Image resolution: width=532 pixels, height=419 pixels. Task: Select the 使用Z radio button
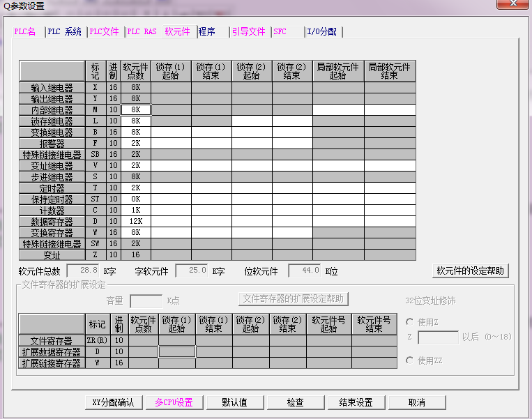410,322
